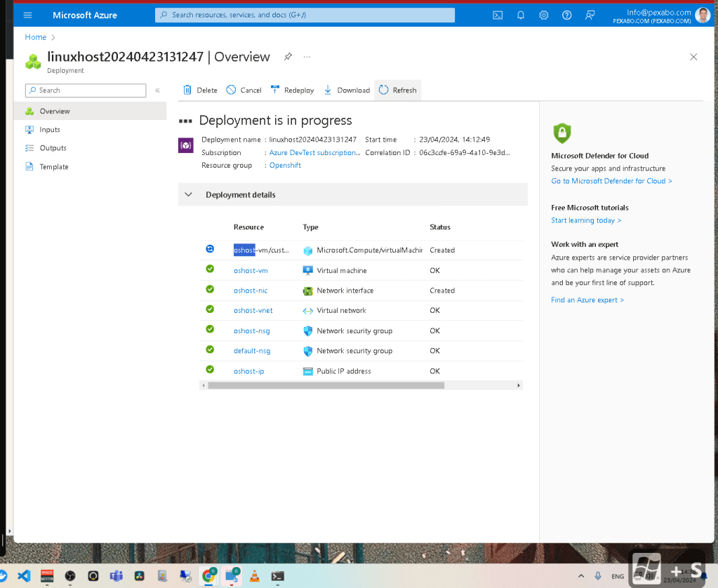Open Start learning today link
This screenshot has width=718, height=588.
tap(586, 220)
